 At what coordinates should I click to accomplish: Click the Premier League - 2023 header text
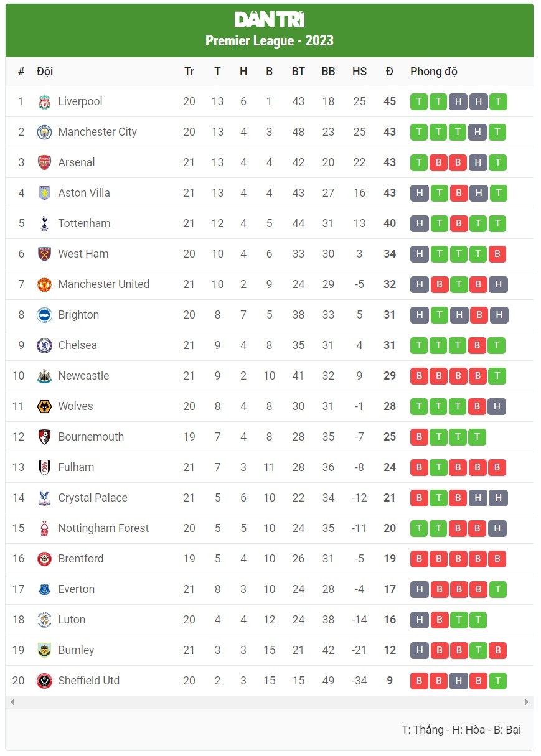point(270,40)
